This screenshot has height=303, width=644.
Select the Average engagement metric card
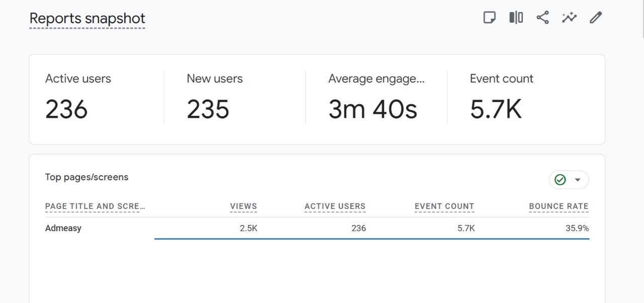pos(376,98)
